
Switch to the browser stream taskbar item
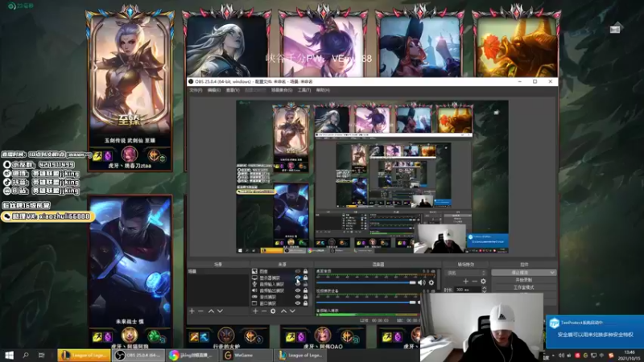tap(192, 355)
